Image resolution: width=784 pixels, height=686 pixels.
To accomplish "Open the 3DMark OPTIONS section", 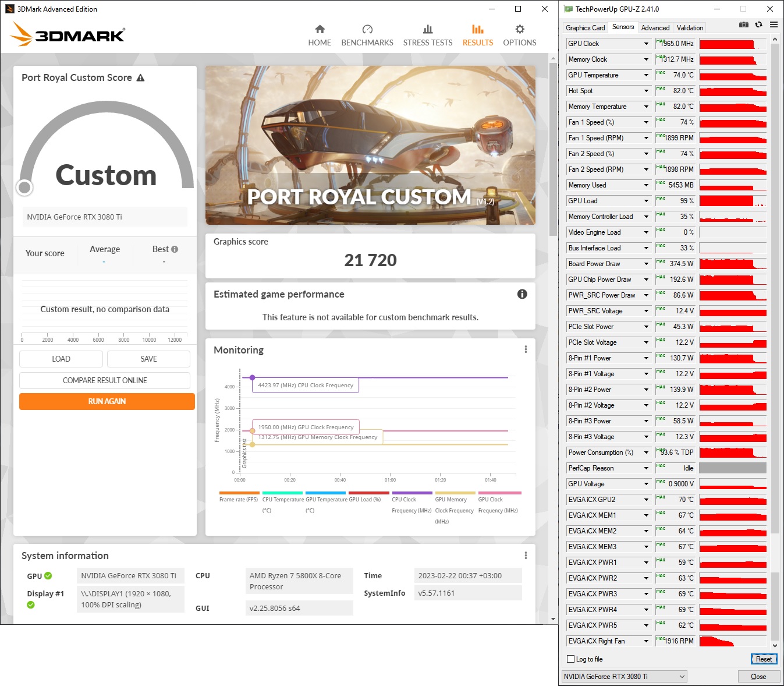I will [520, 36].
